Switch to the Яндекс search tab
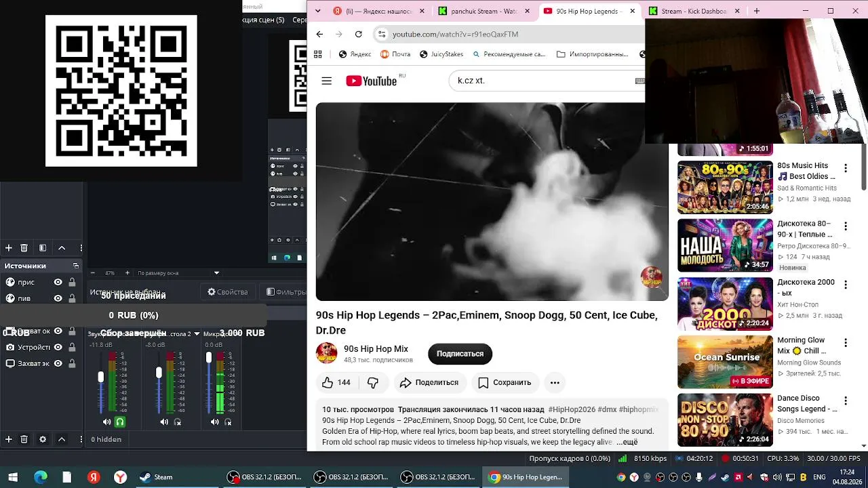The height and width of the screenshot is (488, 868). tap(380, 11)
